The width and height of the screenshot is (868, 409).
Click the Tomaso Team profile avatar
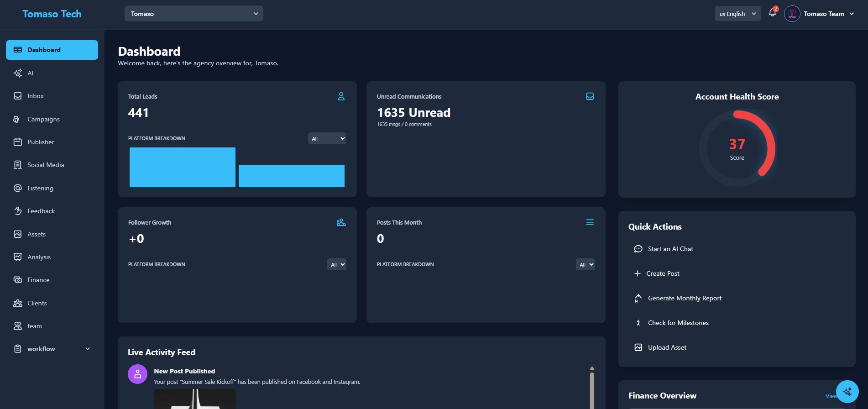[792, 14]
